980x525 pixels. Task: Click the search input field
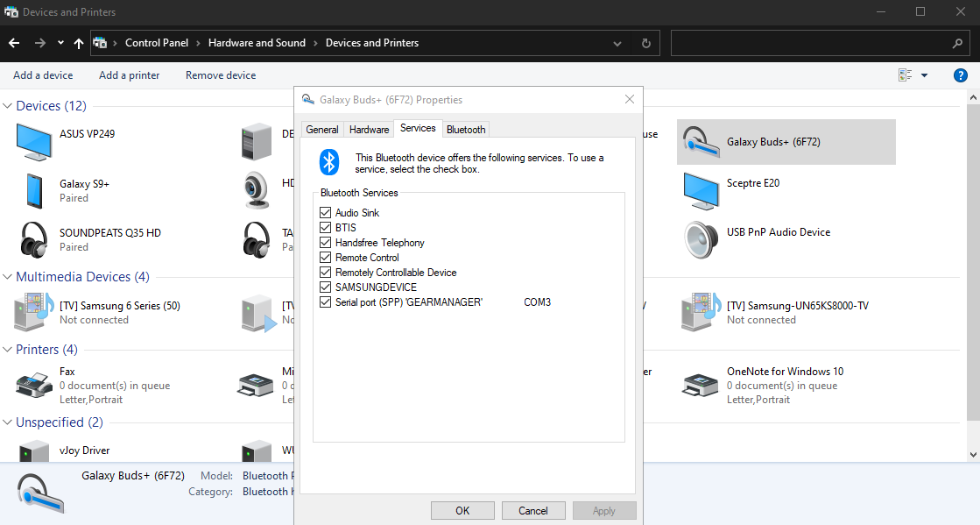pos(810,44)
